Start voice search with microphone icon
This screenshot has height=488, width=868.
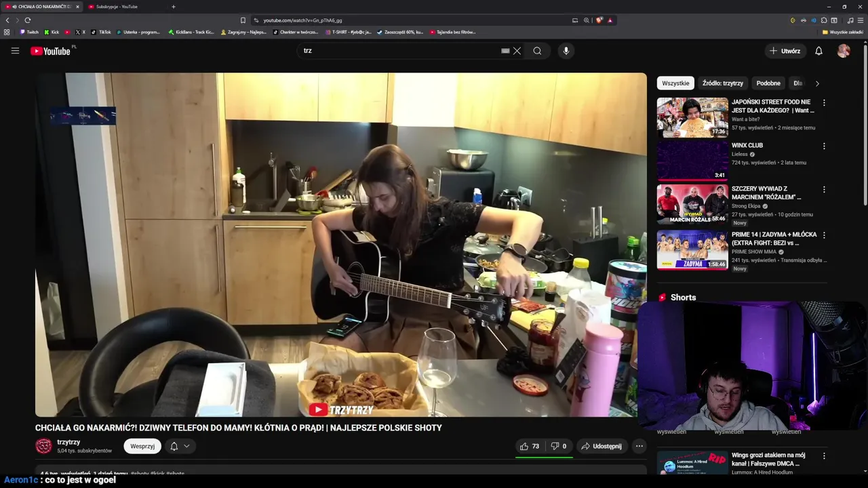pos(566,51)
